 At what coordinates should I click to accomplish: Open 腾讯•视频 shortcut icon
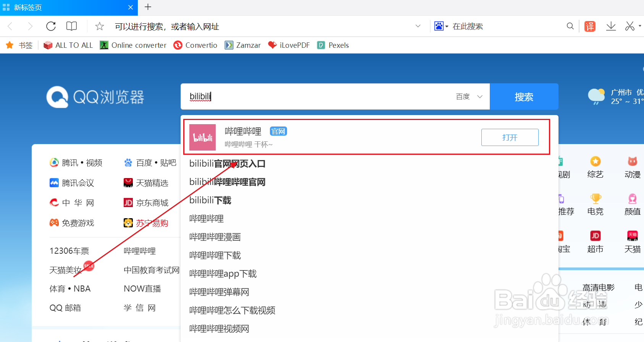tap(54, 163)
